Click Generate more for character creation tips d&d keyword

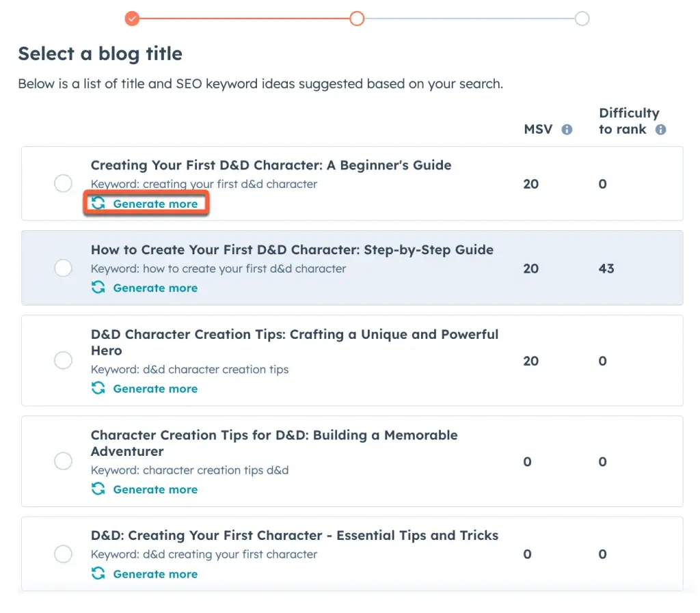tap(155, 489)
